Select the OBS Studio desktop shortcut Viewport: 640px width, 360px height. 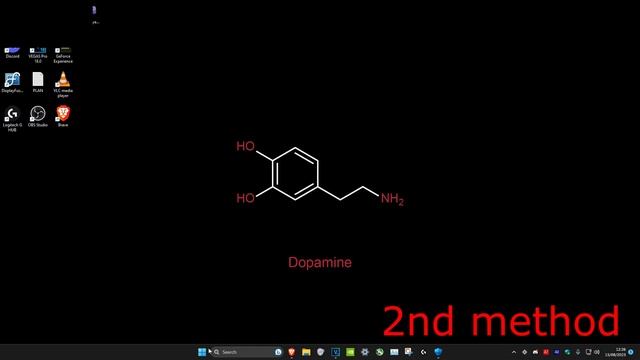click(38, 117)
